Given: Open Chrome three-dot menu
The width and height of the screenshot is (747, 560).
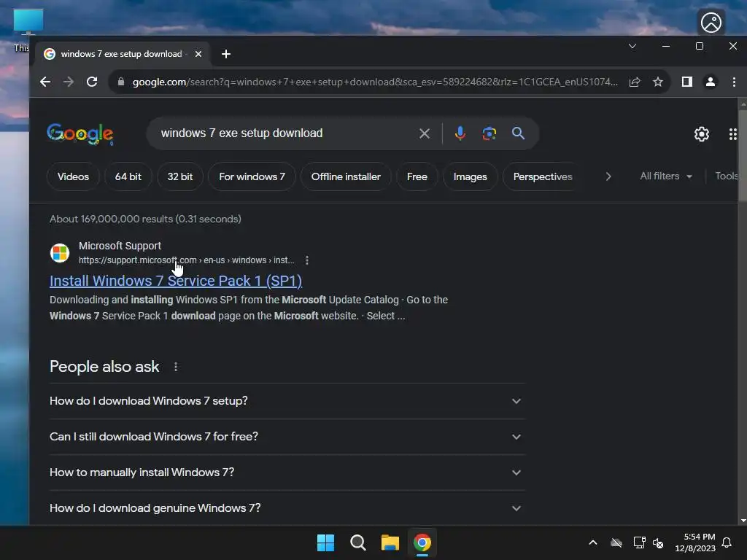Looking at the screenshot, I should (x=734, y=82).
